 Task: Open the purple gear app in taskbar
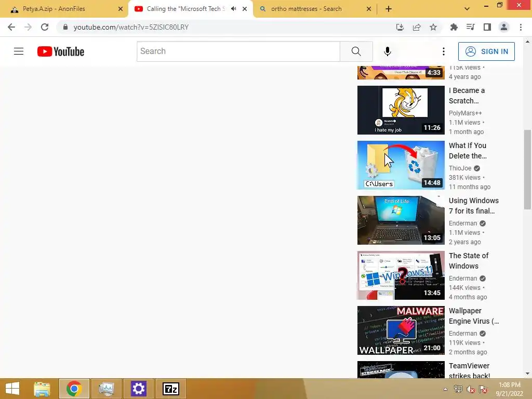tap(138, 389)
